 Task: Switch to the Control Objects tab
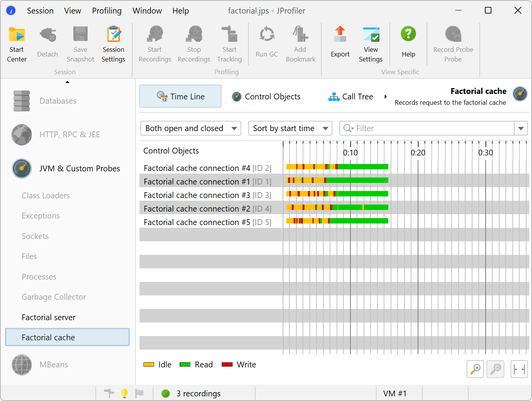click(x=266, y=97)
